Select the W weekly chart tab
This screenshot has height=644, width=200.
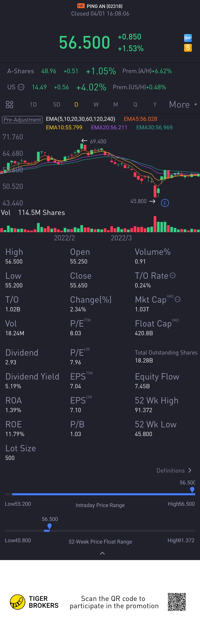coord(96,105)
